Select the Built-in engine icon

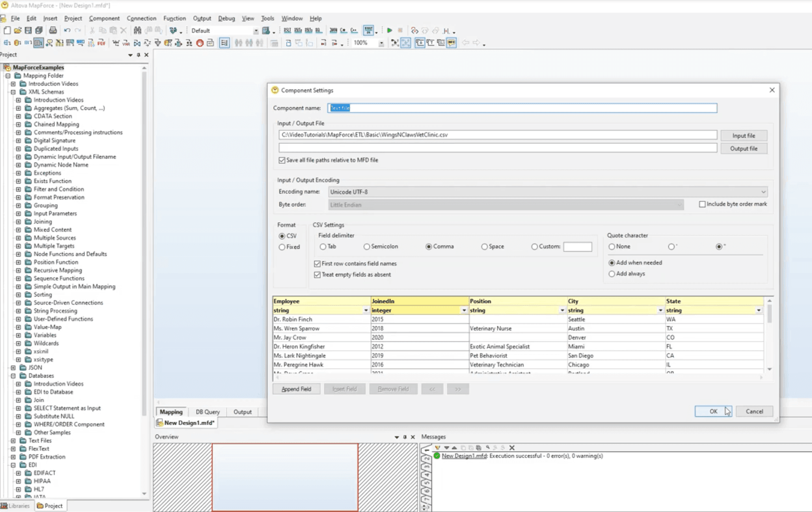point(368,30)
